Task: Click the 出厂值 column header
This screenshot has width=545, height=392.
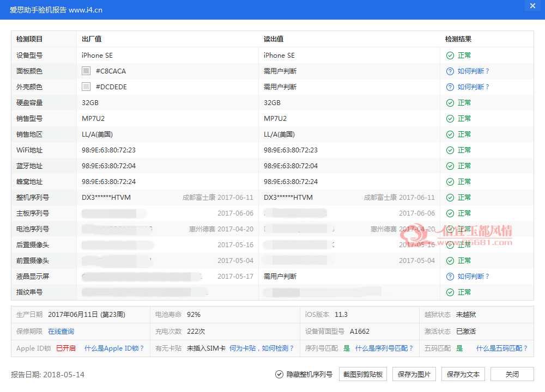Action: (92, 39)
